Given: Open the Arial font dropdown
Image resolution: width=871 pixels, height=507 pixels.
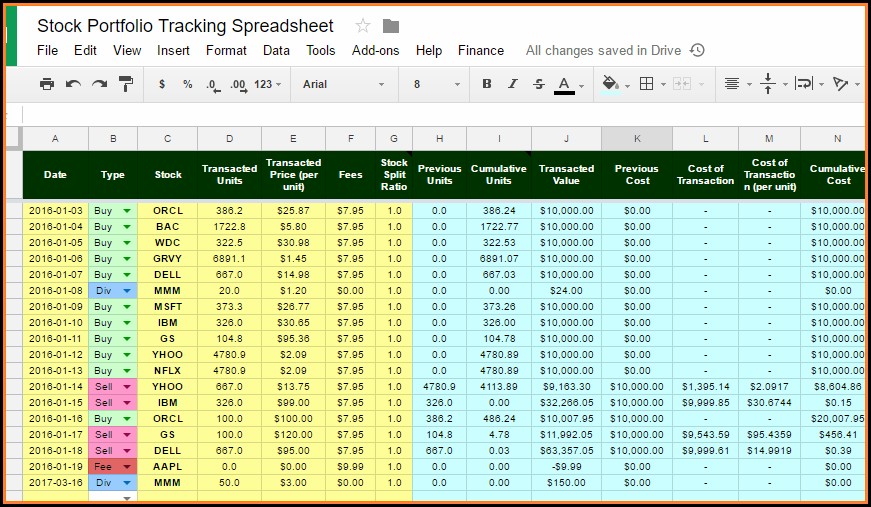Looking at the screenshot, I should coord(343,84).
